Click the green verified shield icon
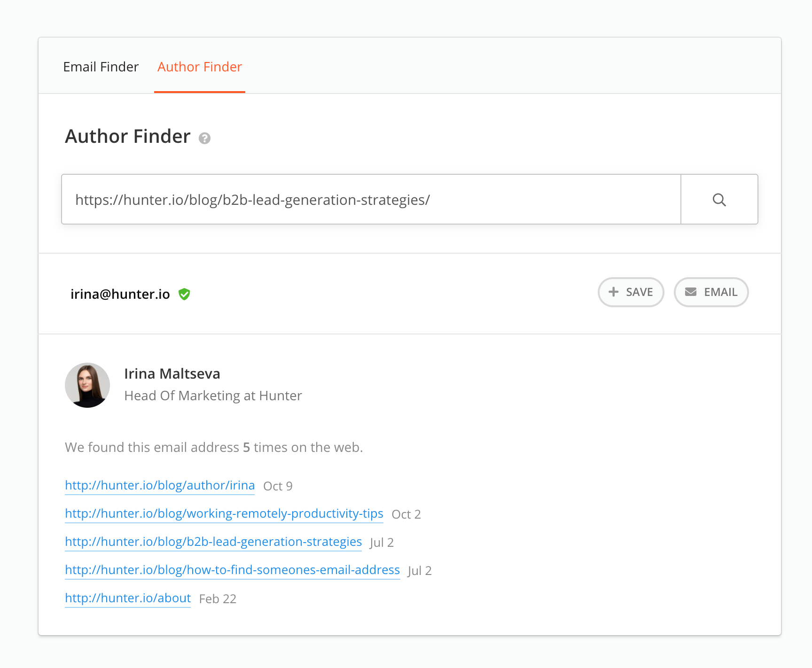The height and width of the screenshot is (668, 812). point(184,294)
